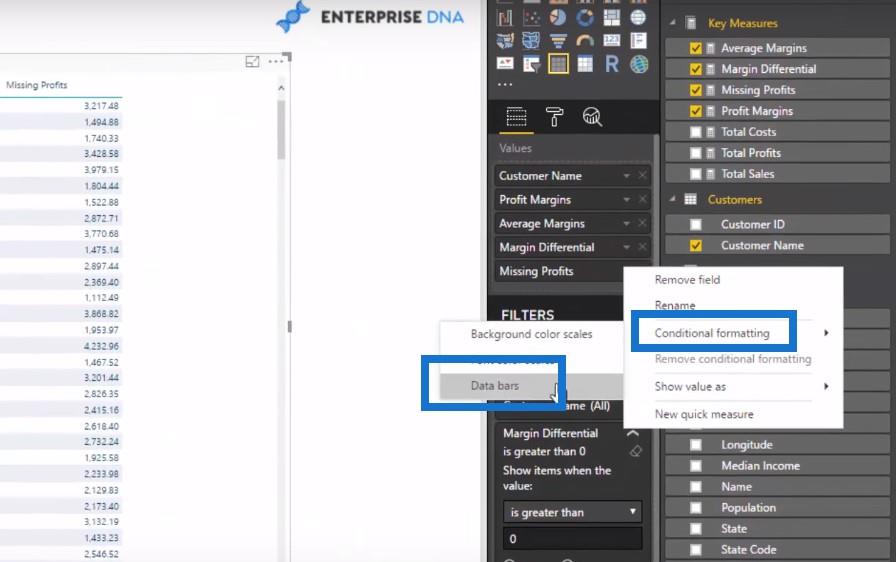Select the R script visual icon
The height and width of the screenshot is (562, 896).
pos(612,65)
